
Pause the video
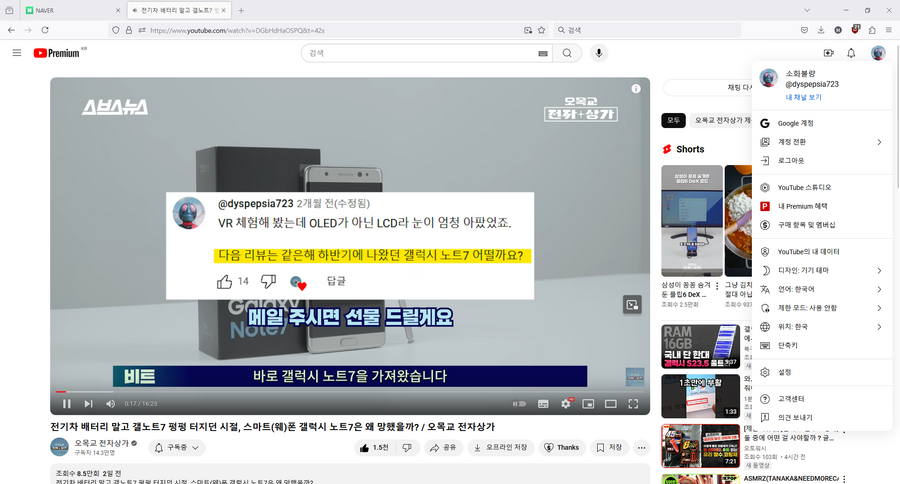pos(67,404)
